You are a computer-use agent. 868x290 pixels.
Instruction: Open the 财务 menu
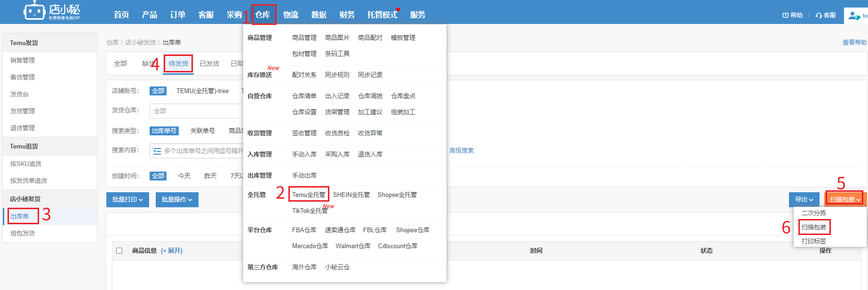click(x=347, y=15)
